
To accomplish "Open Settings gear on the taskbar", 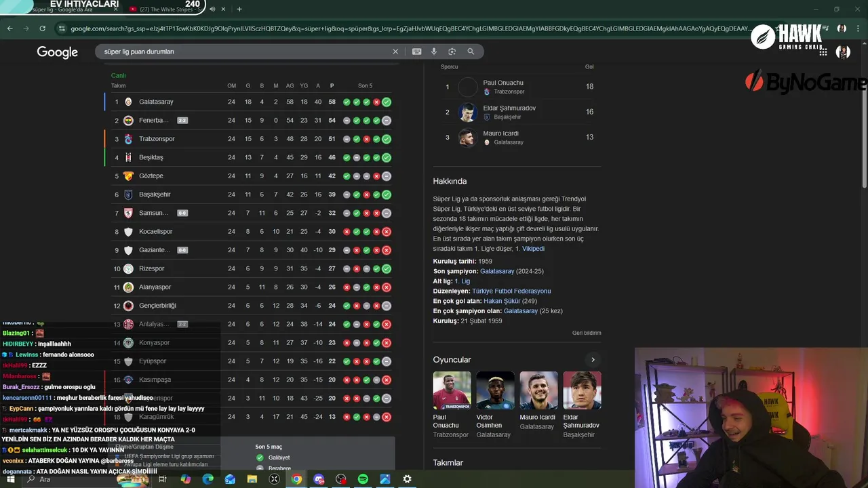I will coord(407,479).
